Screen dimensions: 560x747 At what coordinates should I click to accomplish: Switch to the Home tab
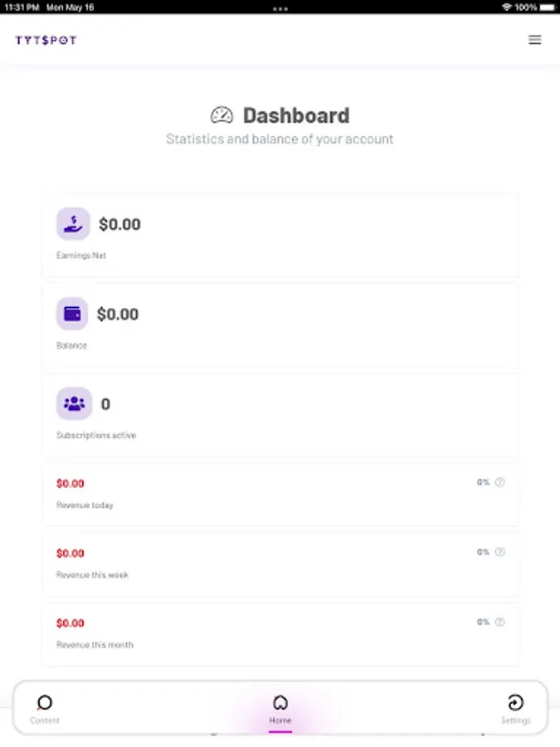point(280,709)
